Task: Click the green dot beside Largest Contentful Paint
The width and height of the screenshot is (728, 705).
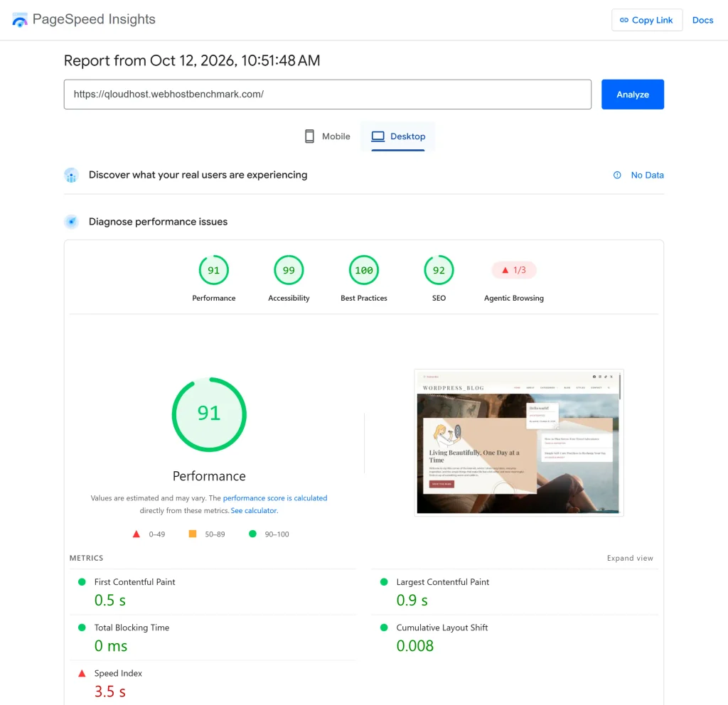Action: (384, 582)
